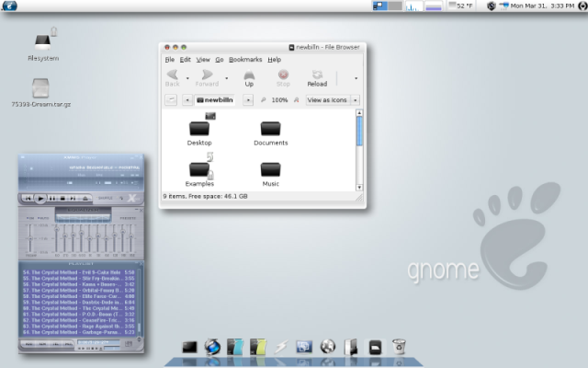
Task: Open the blue globe browser dock icon
Action: pyautogui.click(x=212, y=347)
